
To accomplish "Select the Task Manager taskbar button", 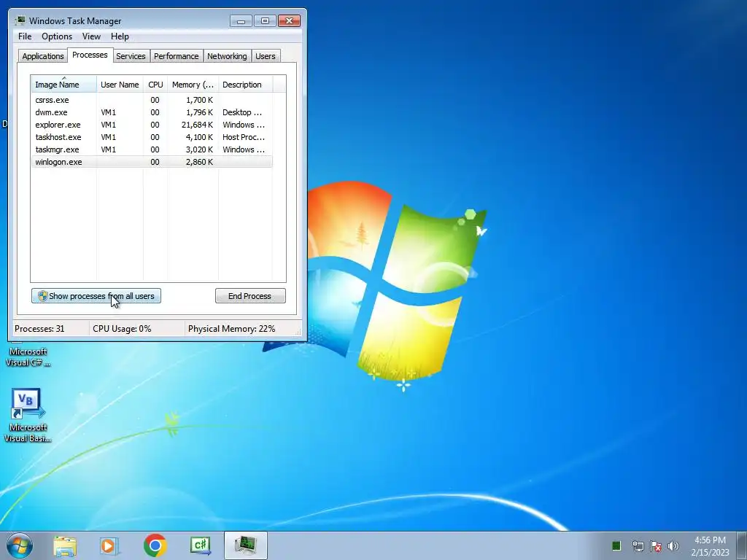I will pyautogui.click(x=246, y=545).
